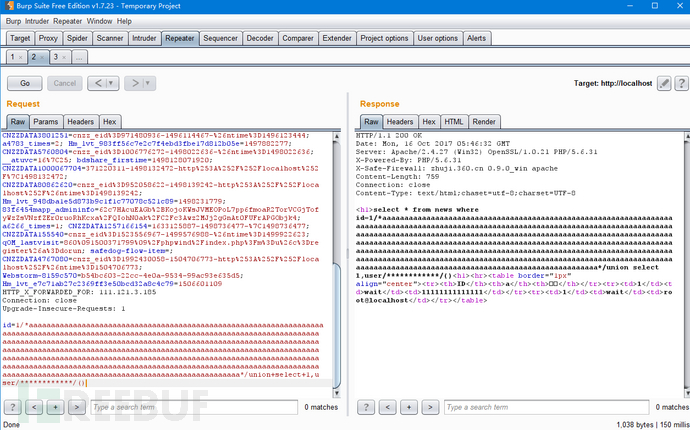
Task: Click response pane scrollbar up arrow
Action: (687, 137)
